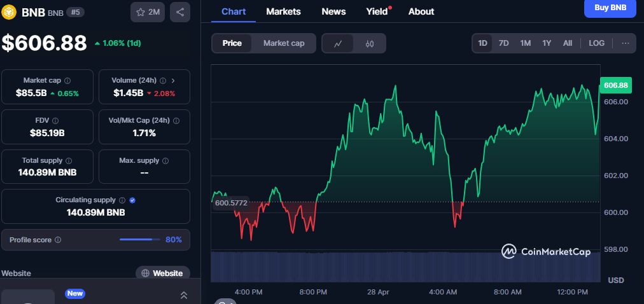Screen dimensions: 644x304
Task: Click the #5 rank badge
Action: pos(76,12)
